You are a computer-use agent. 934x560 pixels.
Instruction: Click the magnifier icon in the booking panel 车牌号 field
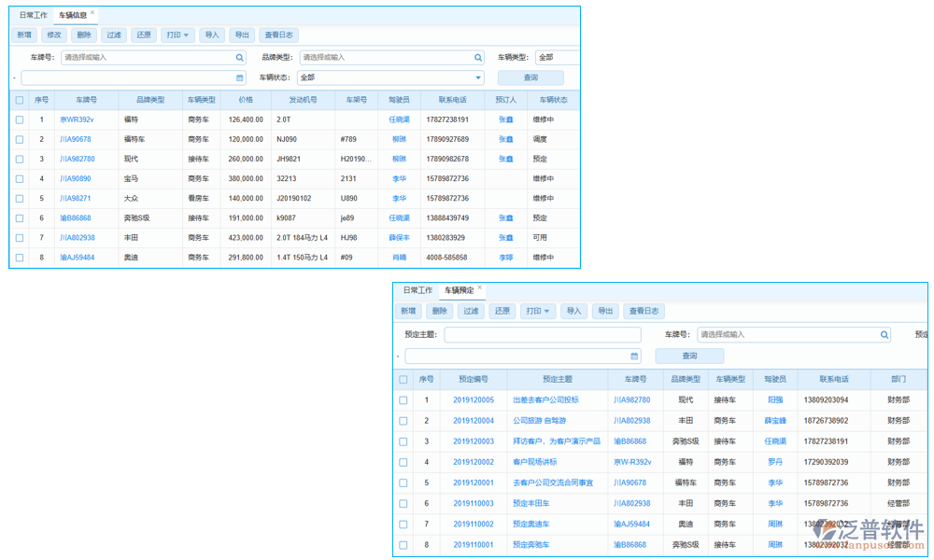884,335
